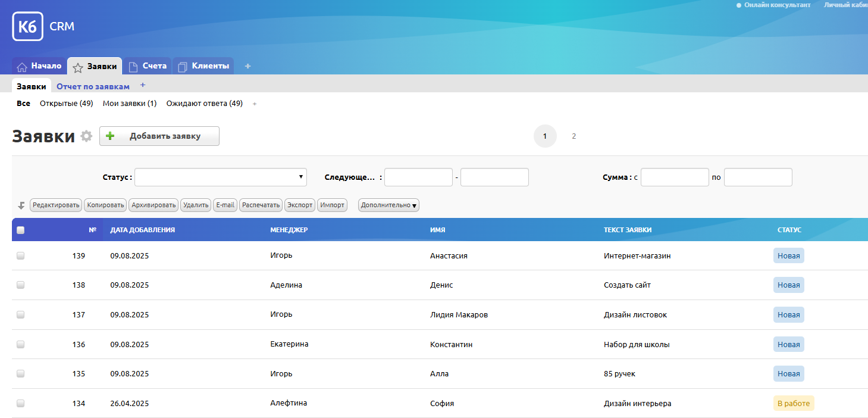Open the Начало tab with house icon
868x418 pixels.
(x=39, y=66)
